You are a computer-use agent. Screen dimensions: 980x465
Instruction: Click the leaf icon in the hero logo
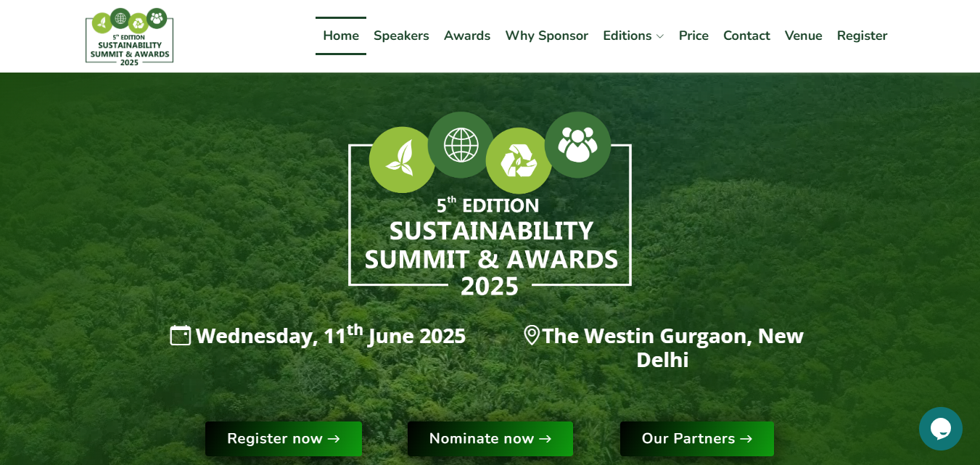(x=402, y=160)
